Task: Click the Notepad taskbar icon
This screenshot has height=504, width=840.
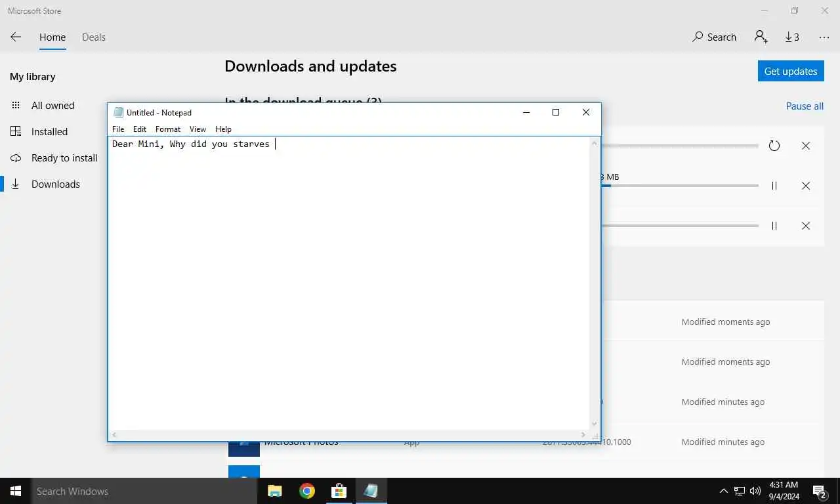Action: tap(371, 491)
